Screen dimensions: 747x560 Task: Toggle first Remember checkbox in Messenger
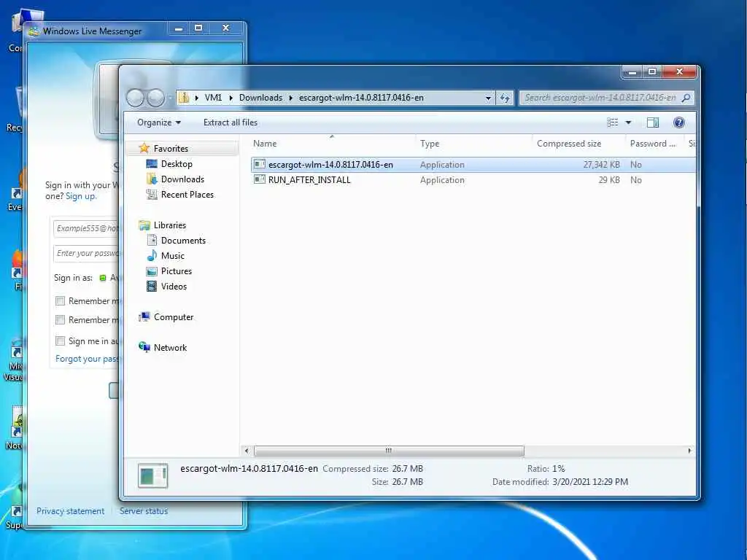pyautogui.click(x=60, y=300)
